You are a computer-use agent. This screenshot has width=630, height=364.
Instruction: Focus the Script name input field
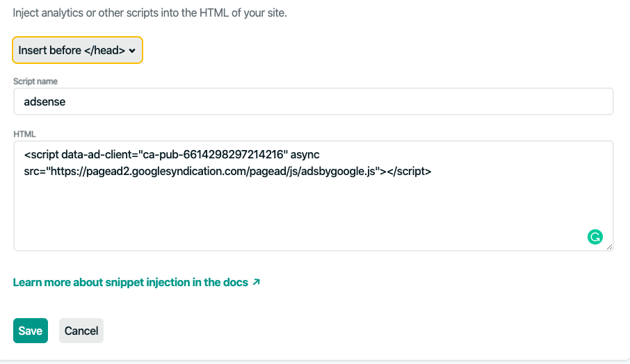coord(313,101)
